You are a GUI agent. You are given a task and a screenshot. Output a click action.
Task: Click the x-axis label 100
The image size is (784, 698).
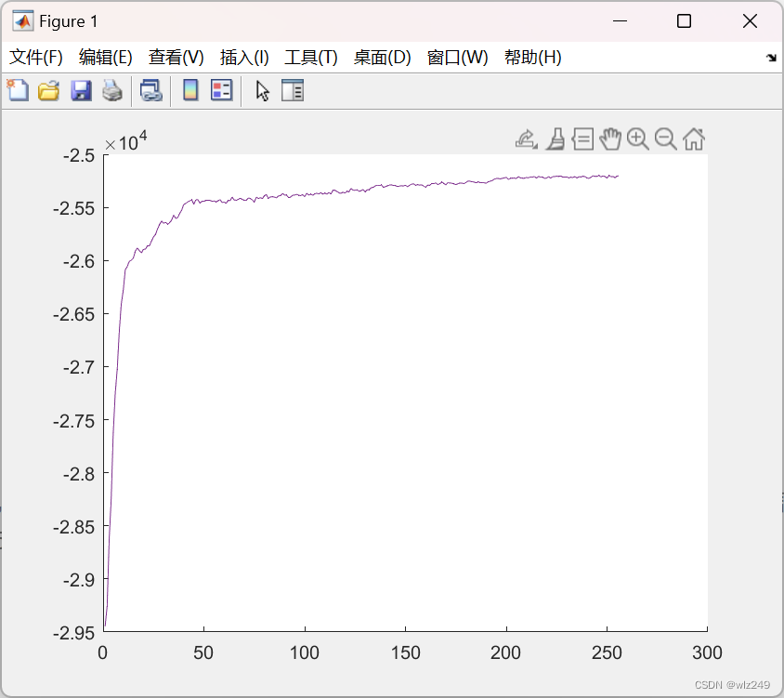pos(305,652)
